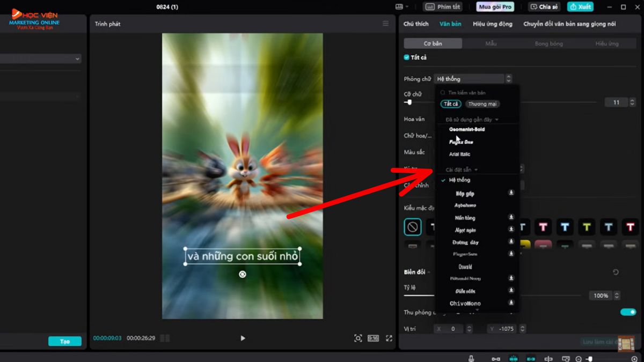Viewport: 644px width, 362px height.
Task: Click the preview axis split icon
Action: (x=548, y=359)
